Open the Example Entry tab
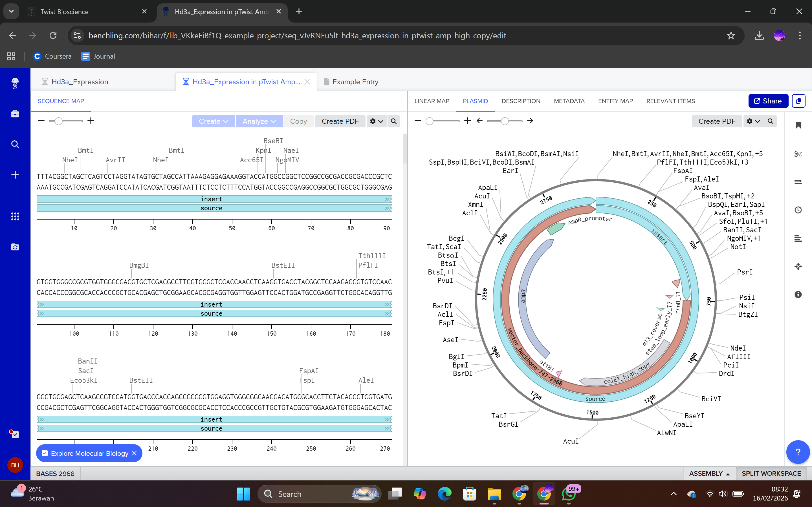Image resolution: width=812 pixels, height=507 pixels. pyautogui.click(x=355, y=82)
